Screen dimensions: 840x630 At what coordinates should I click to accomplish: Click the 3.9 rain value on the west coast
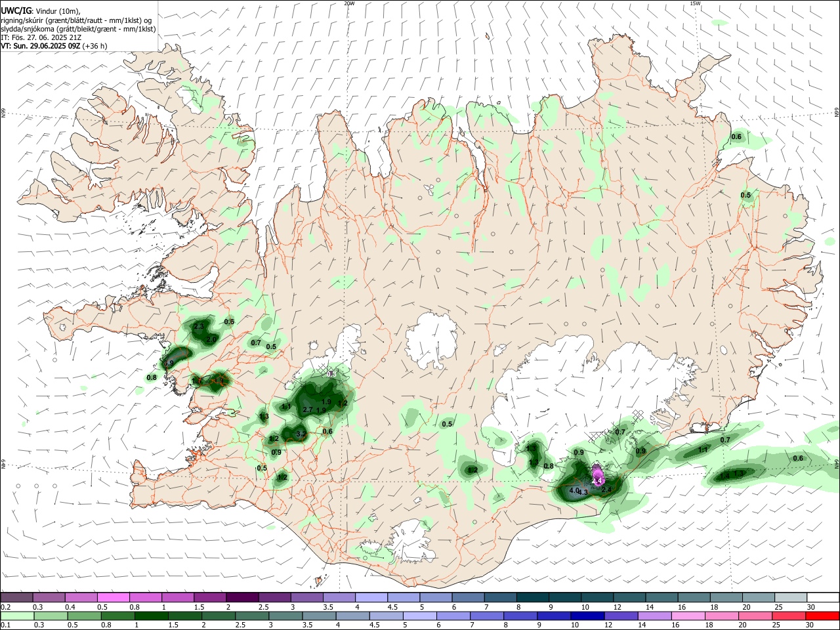point(169,363)
